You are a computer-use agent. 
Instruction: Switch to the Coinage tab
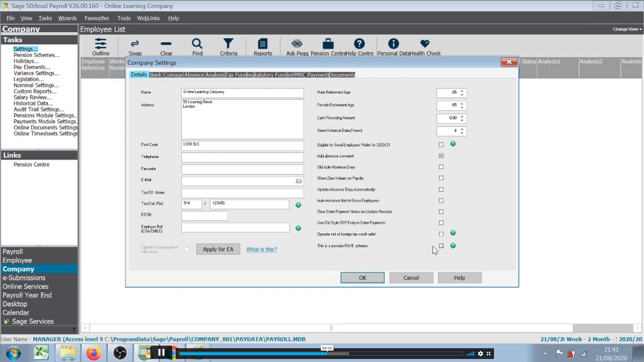(x=173, y=75)
